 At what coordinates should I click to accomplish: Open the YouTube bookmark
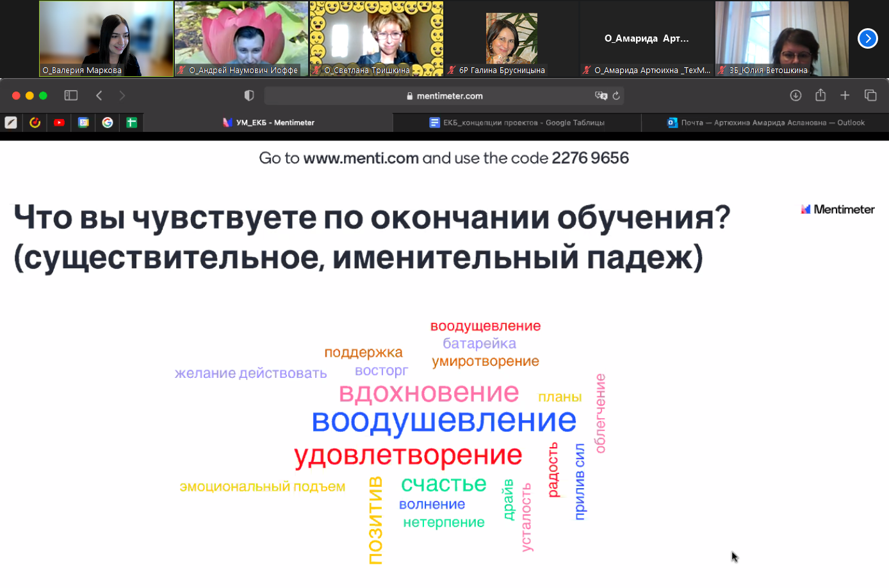[x=60, y=122]
